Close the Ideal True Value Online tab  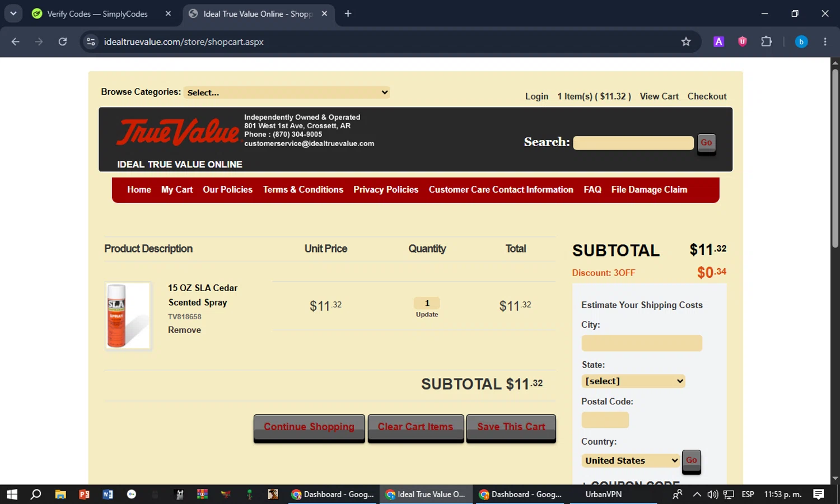pos(324,13)
